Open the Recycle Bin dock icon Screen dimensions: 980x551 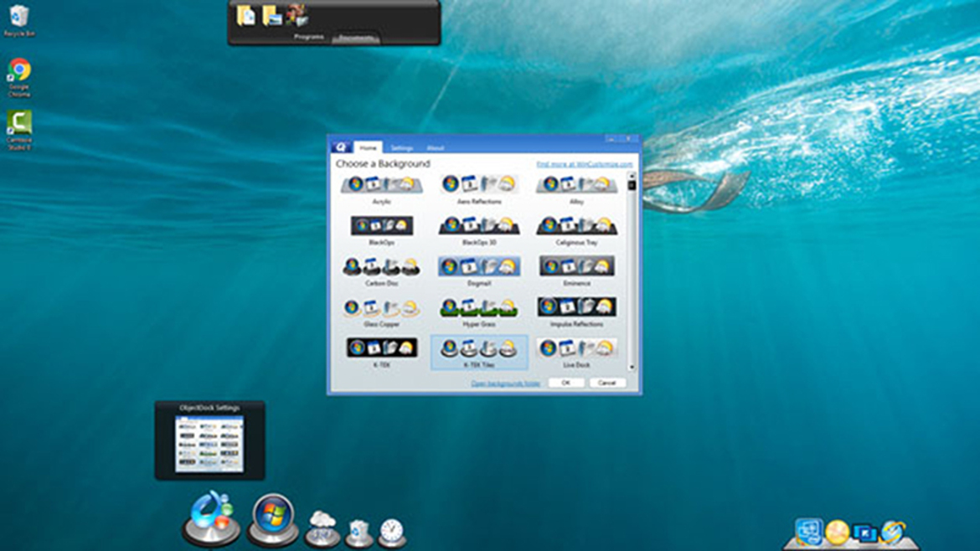pos(358,533)
